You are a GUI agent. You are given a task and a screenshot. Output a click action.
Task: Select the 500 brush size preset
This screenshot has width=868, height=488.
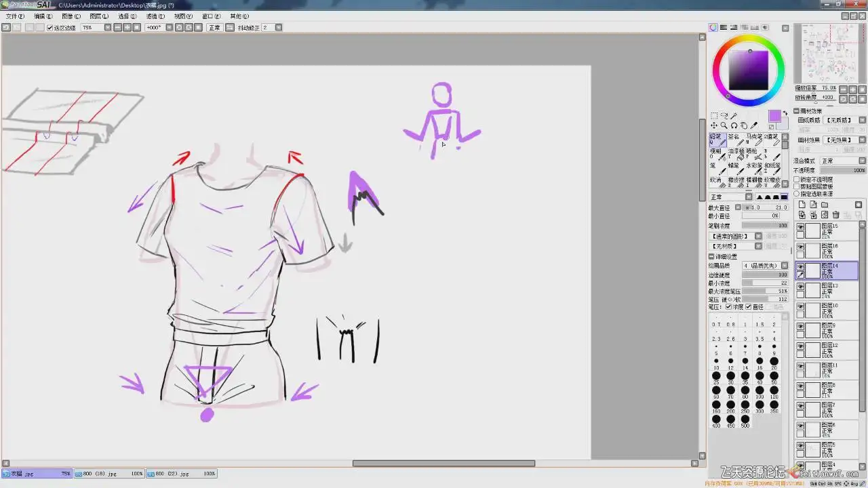745,420
